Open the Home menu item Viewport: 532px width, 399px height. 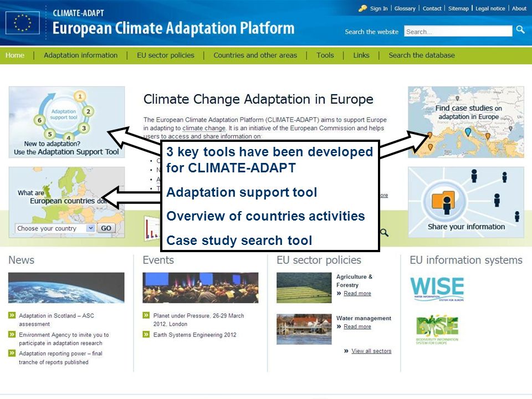[15, 55]
